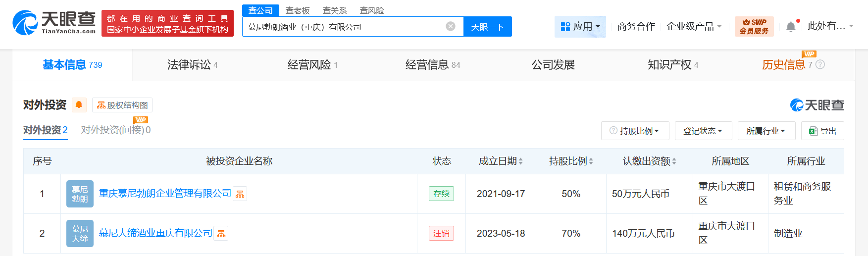Click the 导出 export button
The height and width of the screenshot is (256, 868).
tap(822, 131)
